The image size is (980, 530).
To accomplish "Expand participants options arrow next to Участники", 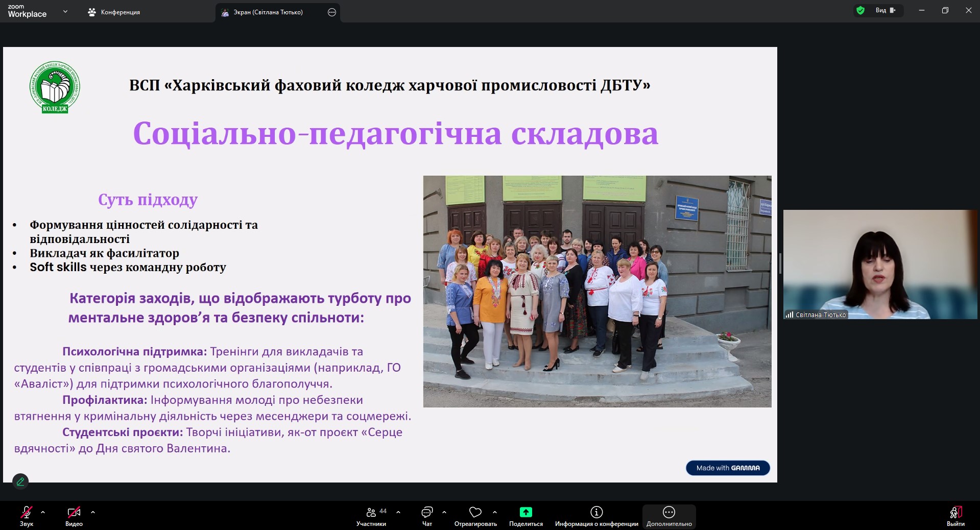I will pos(398,512).
